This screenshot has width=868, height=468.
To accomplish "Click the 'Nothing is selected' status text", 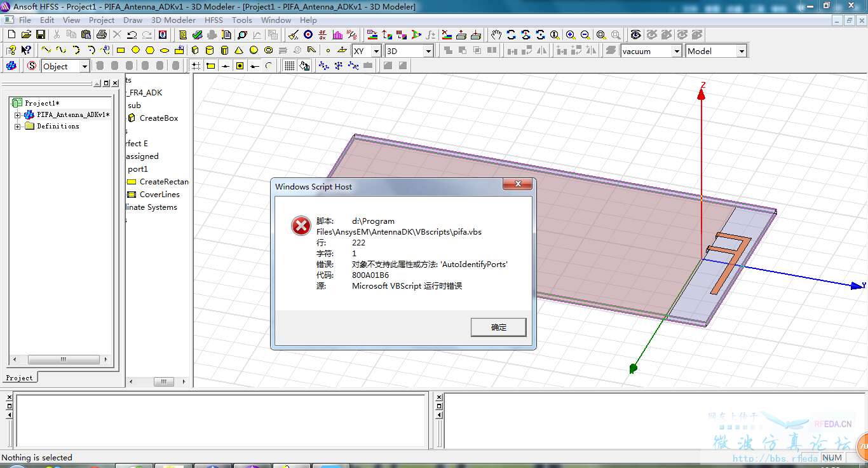I will pos(37,458).
